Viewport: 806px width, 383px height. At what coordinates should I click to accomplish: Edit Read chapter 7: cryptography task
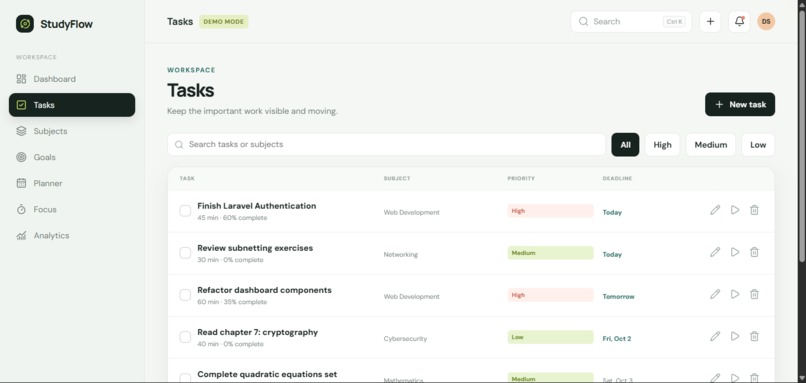[715, 336]
